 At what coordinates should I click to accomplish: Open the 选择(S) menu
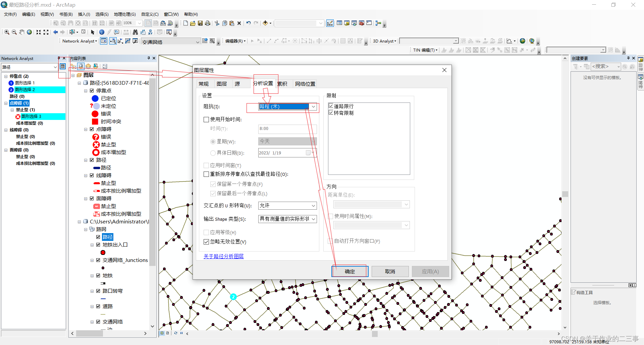pos(102,14)
